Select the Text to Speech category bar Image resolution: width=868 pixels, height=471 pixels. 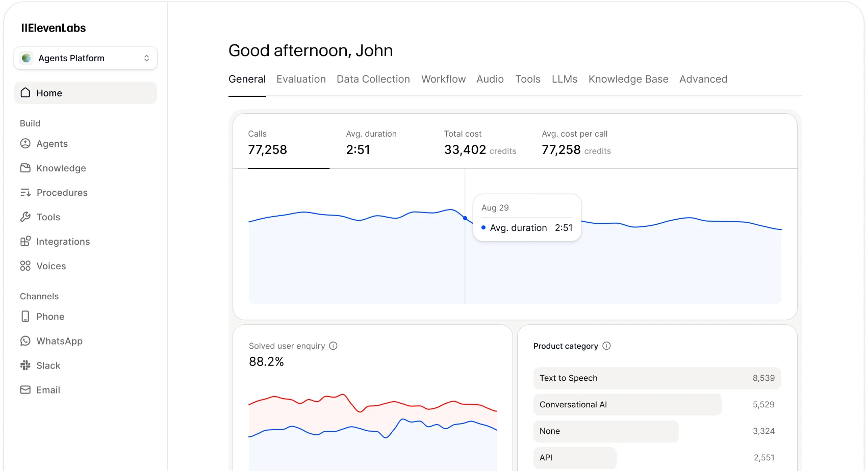click(657, 378)
